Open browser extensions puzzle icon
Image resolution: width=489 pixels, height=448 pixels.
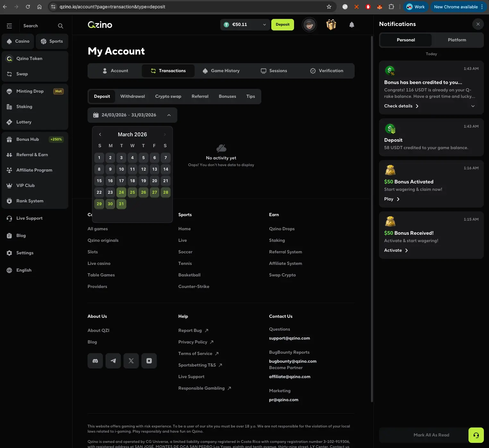(391, 7)
